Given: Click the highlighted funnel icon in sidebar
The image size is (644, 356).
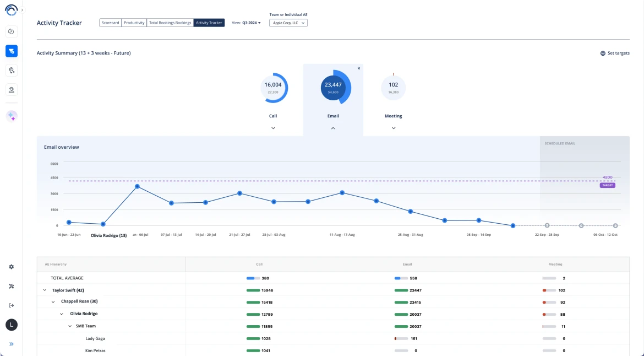Looking at the screenshot, I should coord(11,51).
